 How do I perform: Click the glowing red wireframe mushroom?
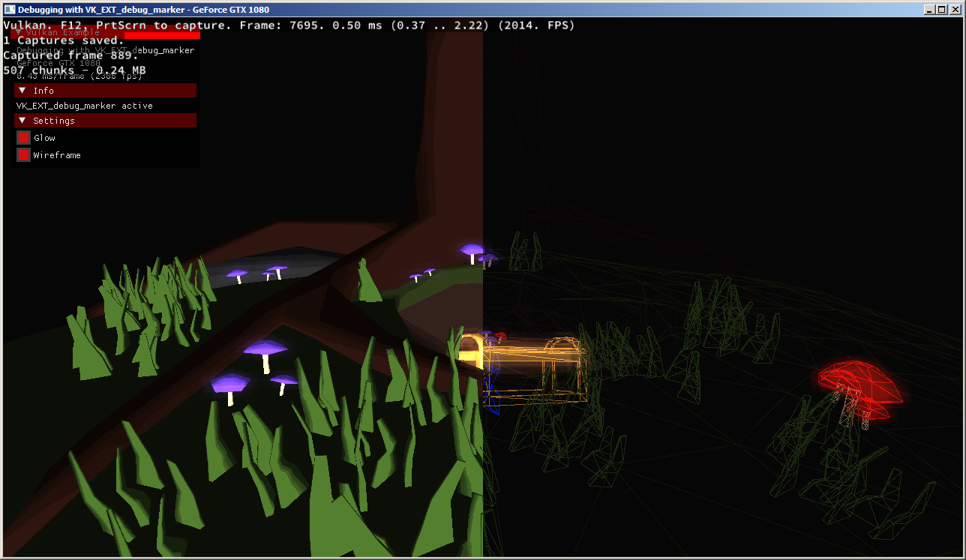857,386
